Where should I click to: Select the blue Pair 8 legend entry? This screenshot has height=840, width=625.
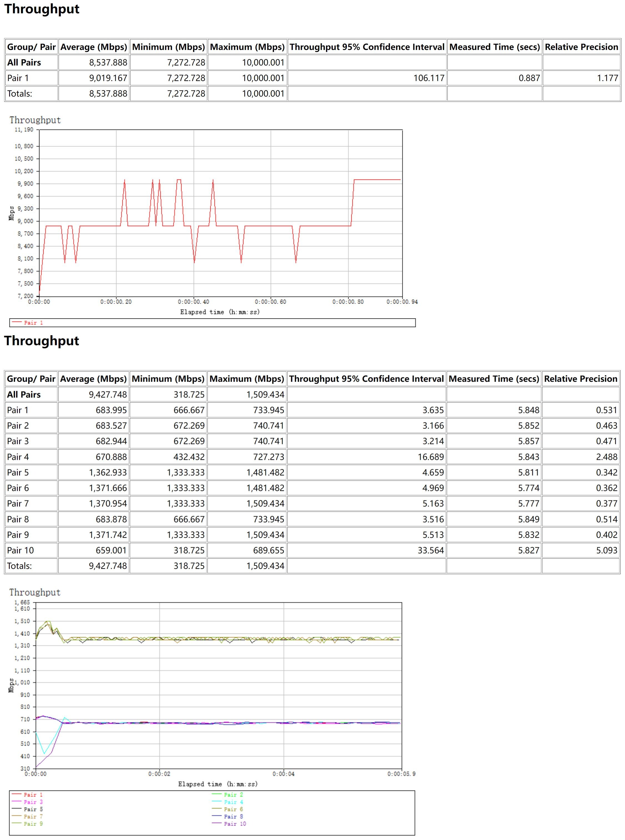(x=233, y=817)
